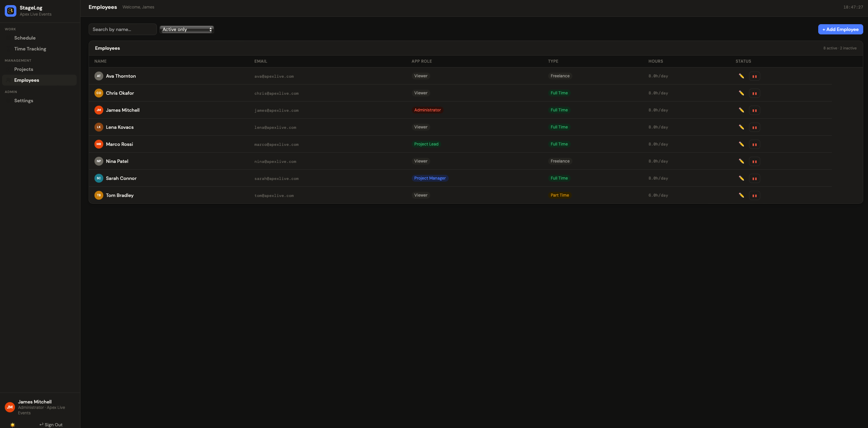Edit Ava Thornton with pencil icon
The width and height of the screenshot is (868, 428).
point(741,76)
